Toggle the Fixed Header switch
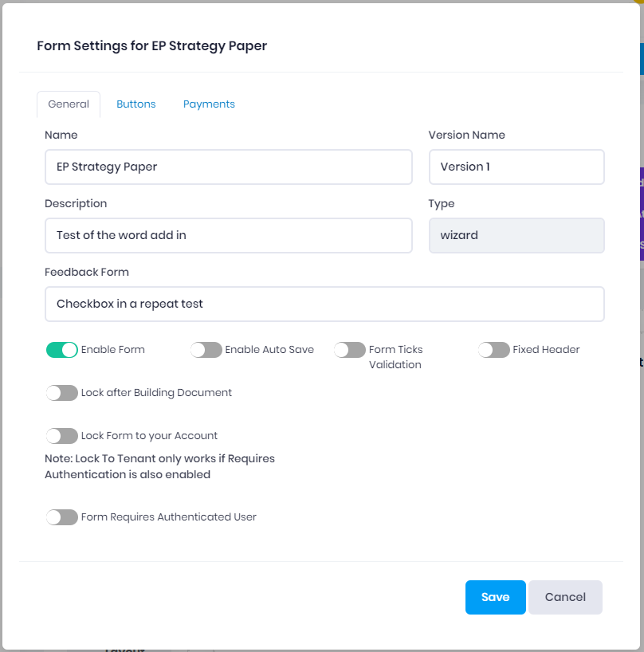The height and width of the screenshot is (652, 644). tap(494, 350)
